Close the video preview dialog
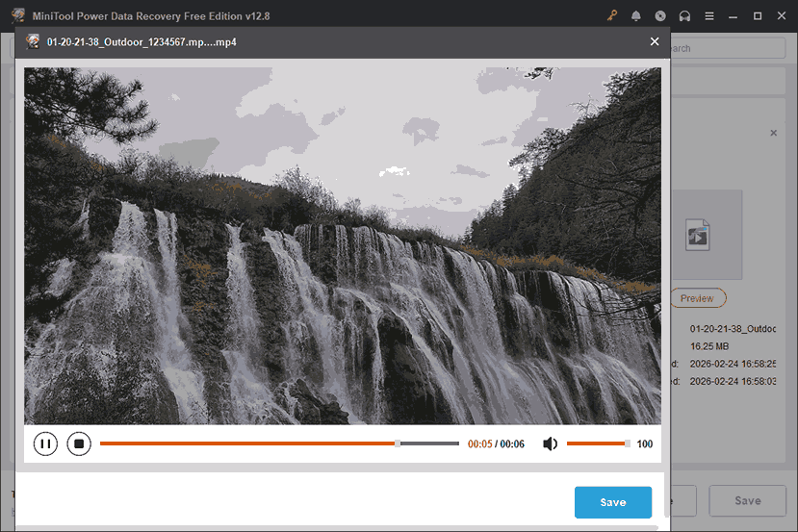Viewport: 798px width, 532px height. (x=655, y=41)
